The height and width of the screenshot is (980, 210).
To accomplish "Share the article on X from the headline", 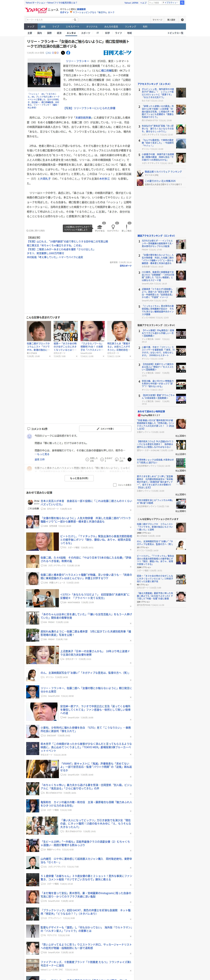I will [x=63, y=53].
